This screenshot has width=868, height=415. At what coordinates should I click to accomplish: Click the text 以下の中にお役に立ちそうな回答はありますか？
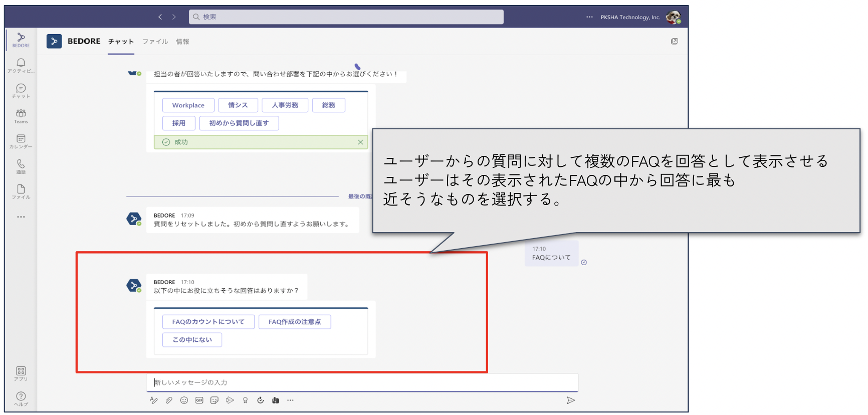(x=227, y=291)
